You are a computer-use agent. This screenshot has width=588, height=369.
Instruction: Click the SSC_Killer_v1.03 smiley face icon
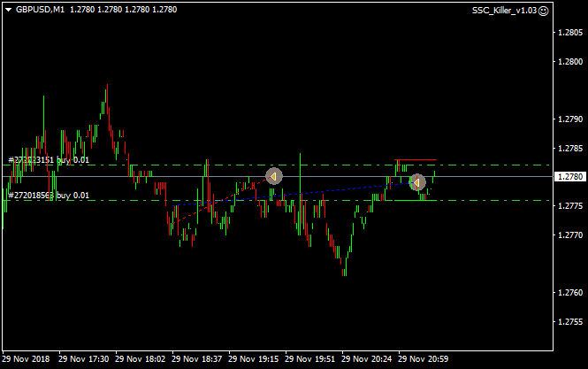544,11
